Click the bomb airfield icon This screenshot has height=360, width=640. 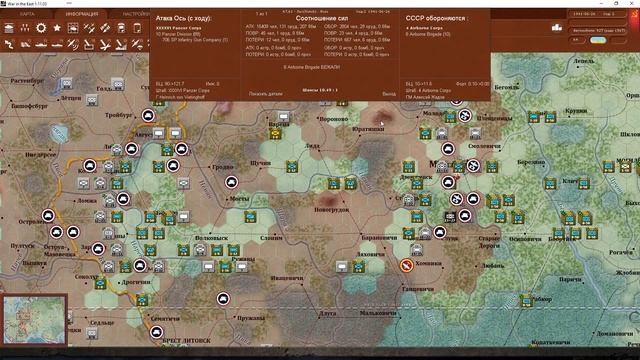pyautogui.click(x=105, y=44)
